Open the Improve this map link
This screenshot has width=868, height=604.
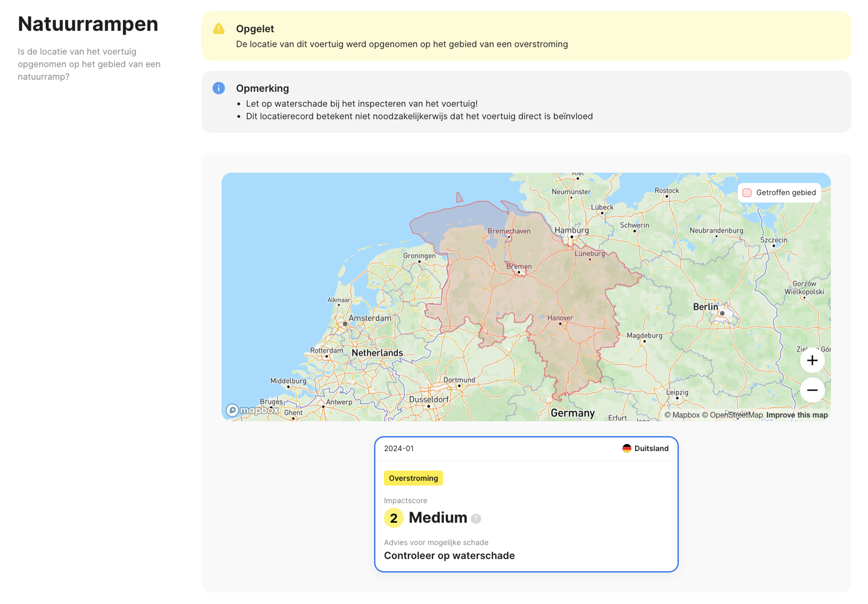797,415
